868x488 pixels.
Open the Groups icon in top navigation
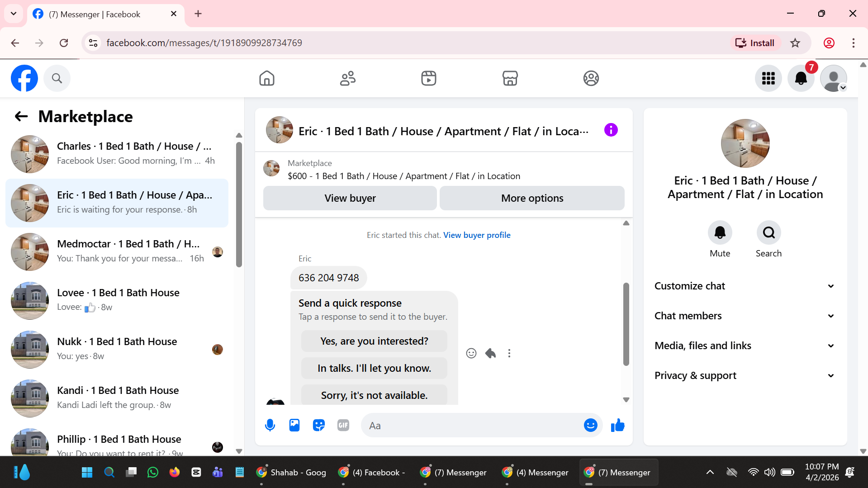pos(591,78)
